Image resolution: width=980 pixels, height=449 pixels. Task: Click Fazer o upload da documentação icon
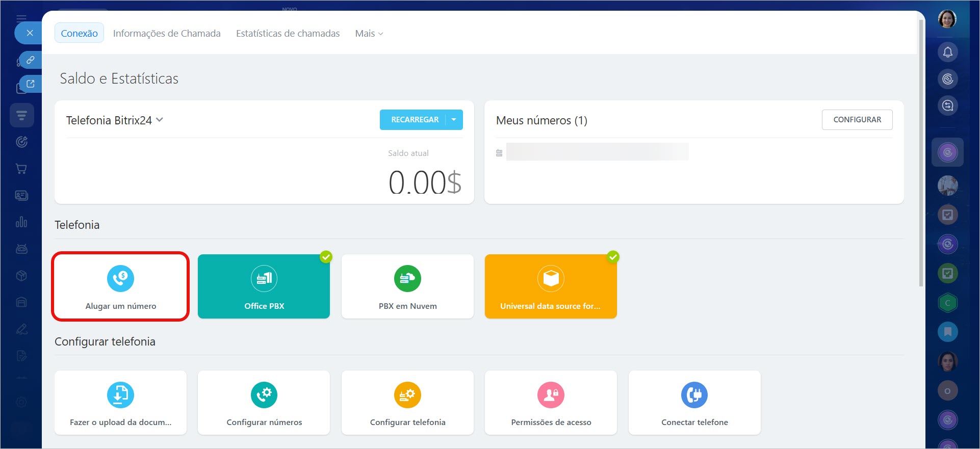coord(120,395)
